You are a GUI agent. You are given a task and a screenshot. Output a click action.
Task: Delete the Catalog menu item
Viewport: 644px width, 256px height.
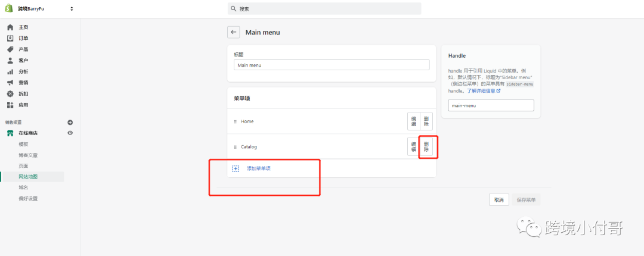tap(426, 146)
